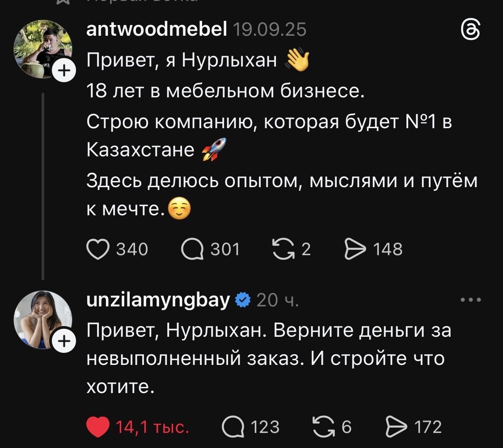Unlike unzilamyngbay's reply using red heart
The image size is (503, 448).
click(x=97, y=427)
